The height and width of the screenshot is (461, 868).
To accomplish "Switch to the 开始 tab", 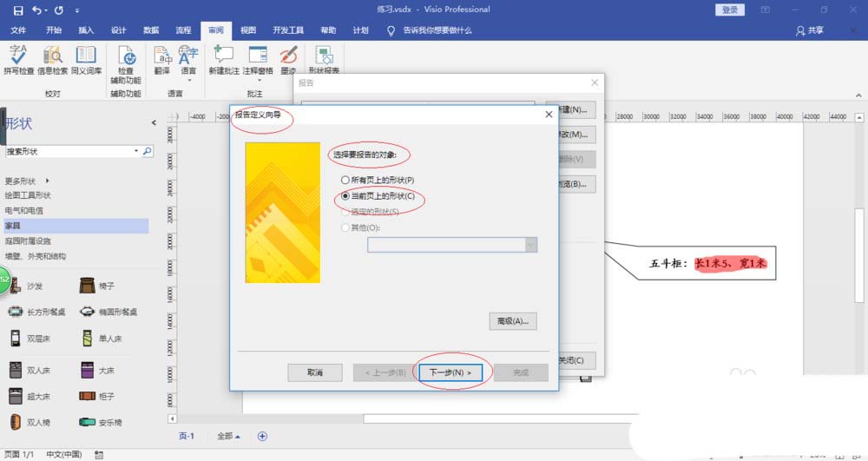I will [x=54, y=30].
